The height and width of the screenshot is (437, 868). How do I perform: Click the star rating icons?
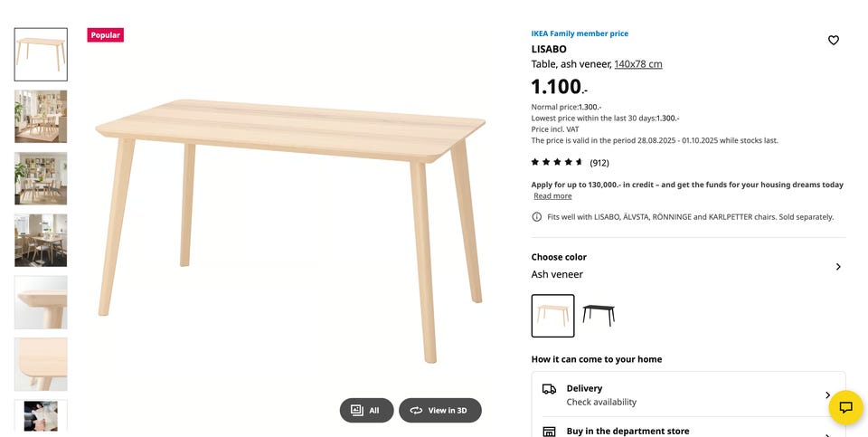pyautogui.click(x=557, y=162)
